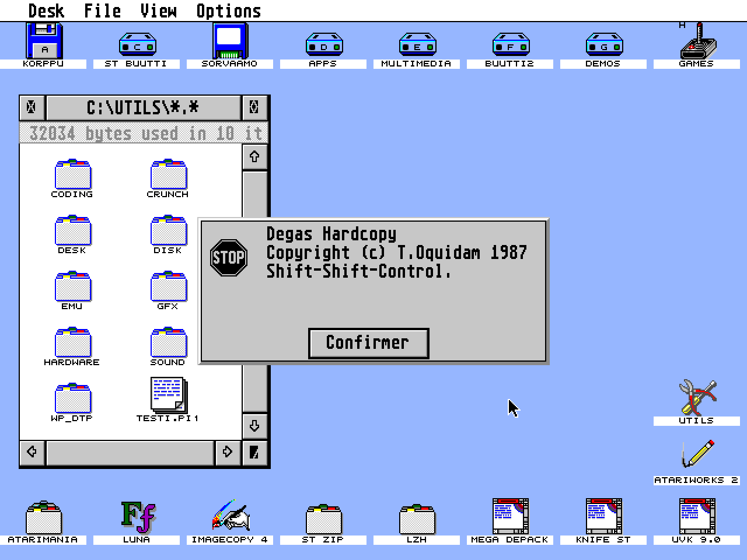Screen dimensions: 747x560
Task: Open the Desk menu
Action: click(46, 10)
